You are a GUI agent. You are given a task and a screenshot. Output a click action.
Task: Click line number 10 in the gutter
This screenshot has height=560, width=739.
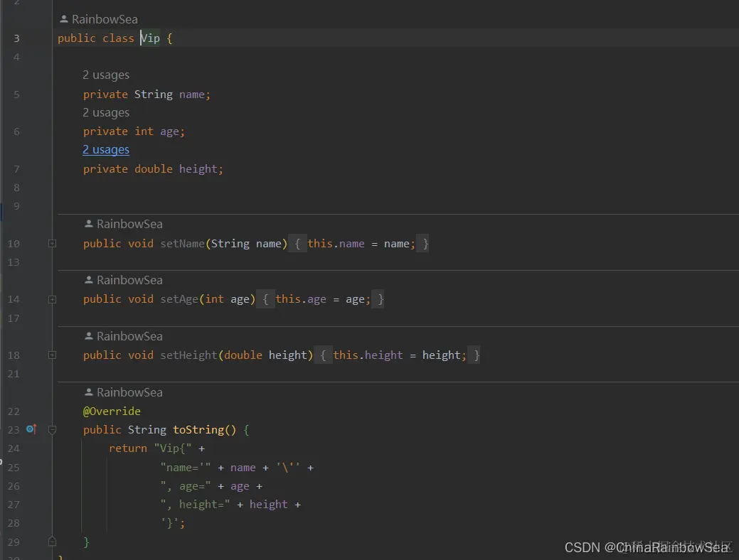[x=14, y=244]
